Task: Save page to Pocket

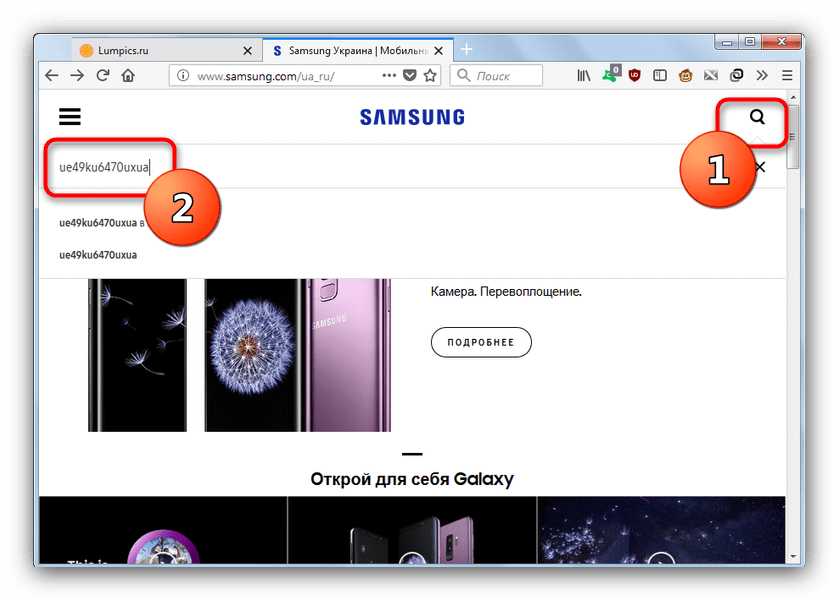Action: point(410,75)
